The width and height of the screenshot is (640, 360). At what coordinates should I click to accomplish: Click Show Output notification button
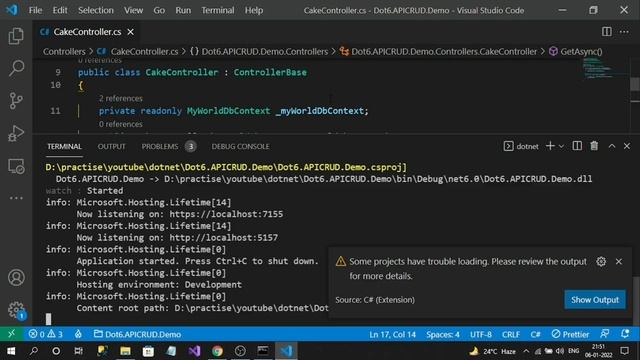595,300
